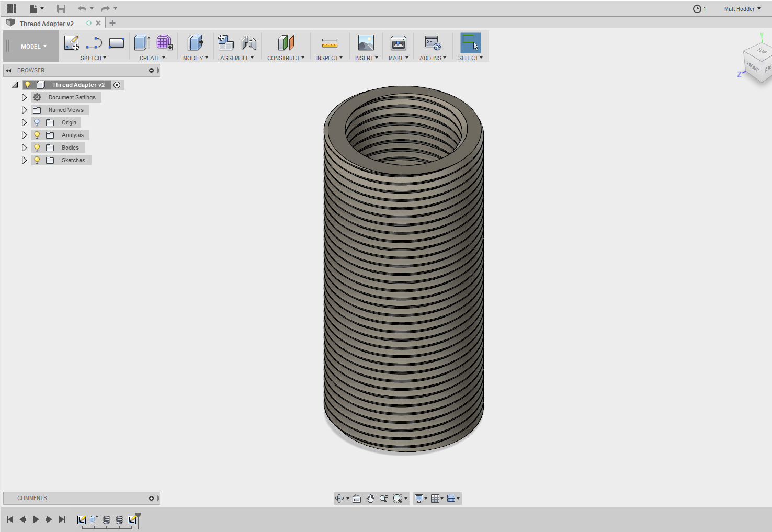This screenshot has width=772, height=532.
Task: Open the Grid and Snaps dropdown
Action: point(437,499)
